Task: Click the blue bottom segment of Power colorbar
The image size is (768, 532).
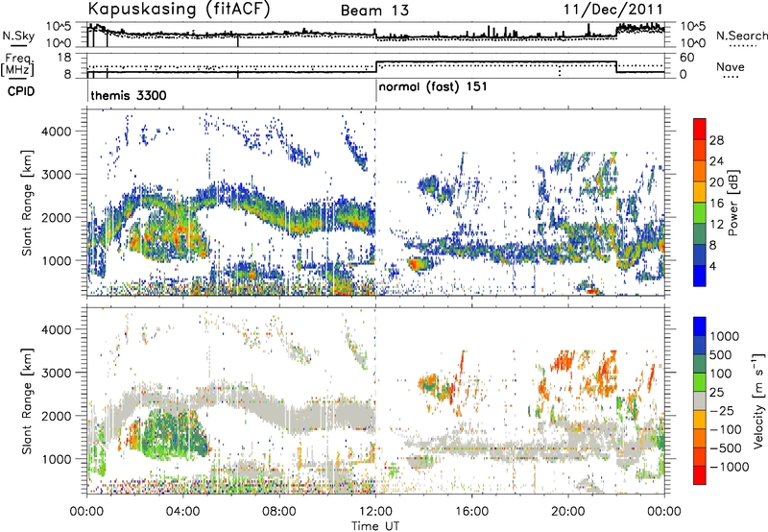Action: 700,277
